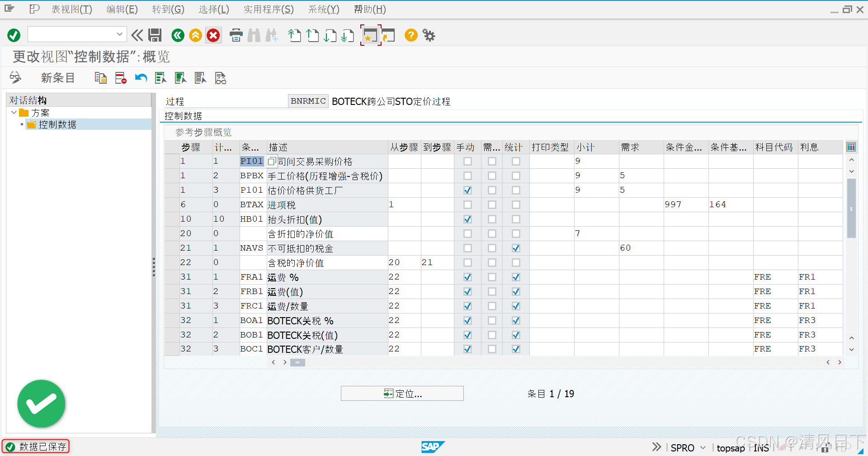This screenshot has width=868, height=456.
Task: Toggle Statistics checkbox for FRB1 row
Action: click(x=516, y=291)
